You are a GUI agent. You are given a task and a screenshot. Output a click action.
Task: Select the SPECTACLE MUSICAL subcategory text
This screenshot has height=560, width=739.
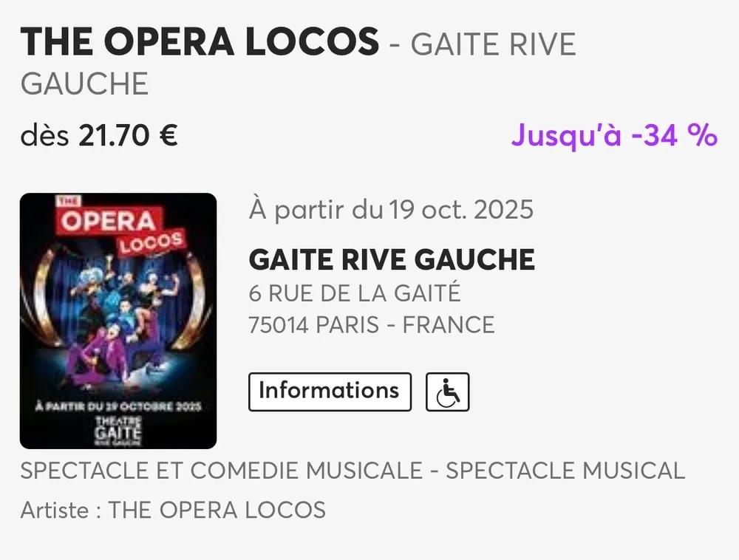tap(565, 471)
